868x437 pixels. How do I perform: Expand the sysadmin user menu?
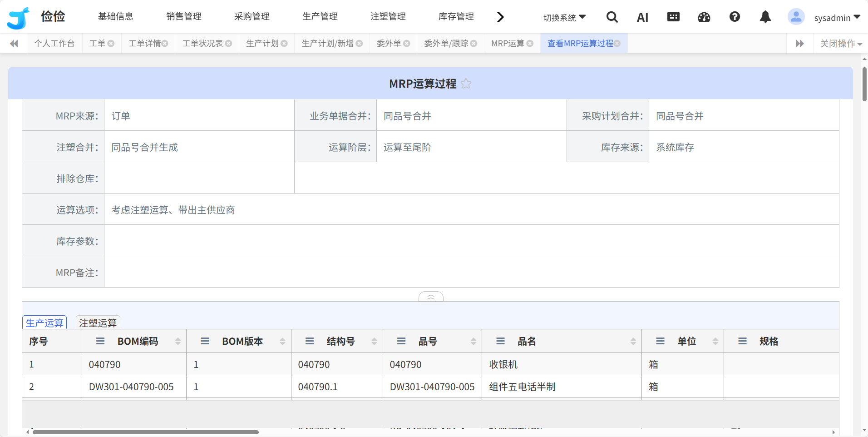tap(837, 18)
